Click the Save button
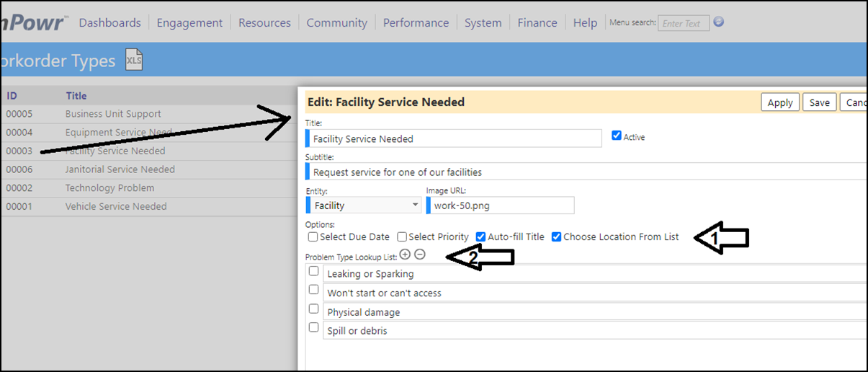 tap(820, 102)
